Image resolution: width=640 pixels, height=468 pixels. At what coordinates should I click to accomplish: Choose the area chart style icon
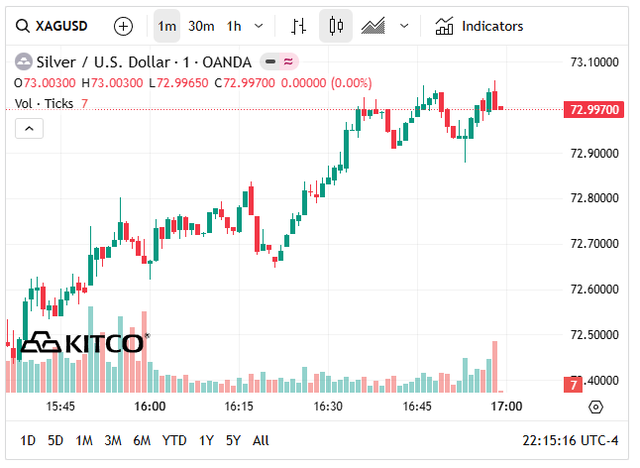point(376,26)
